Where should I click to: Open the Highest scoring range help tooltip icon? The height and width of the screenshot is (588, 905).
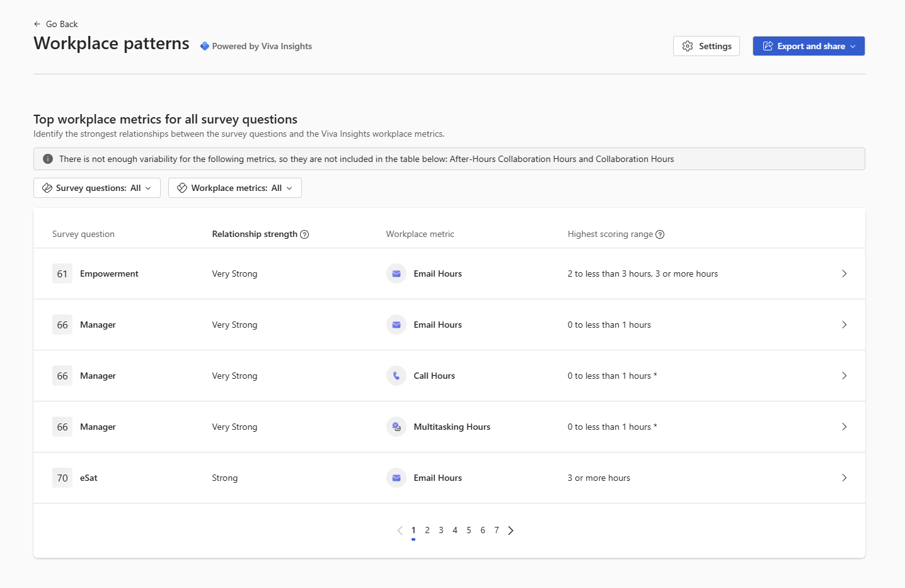[660, 234]
